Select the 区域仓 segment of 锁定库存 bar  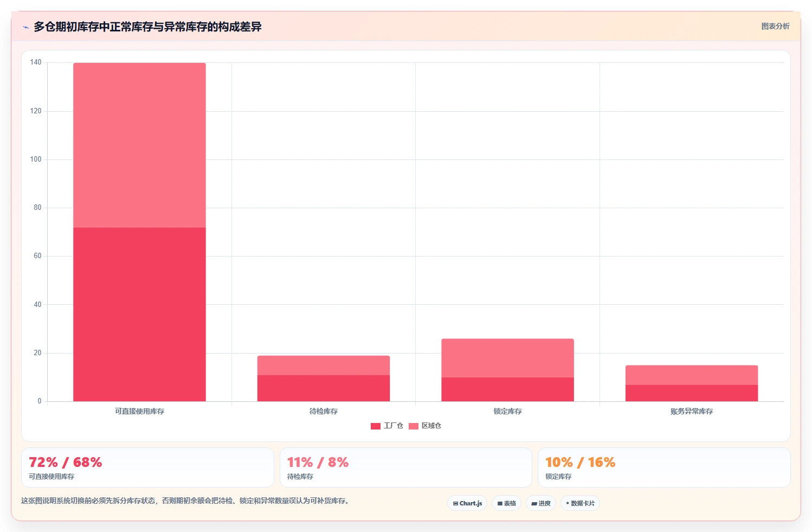point(507,358)
